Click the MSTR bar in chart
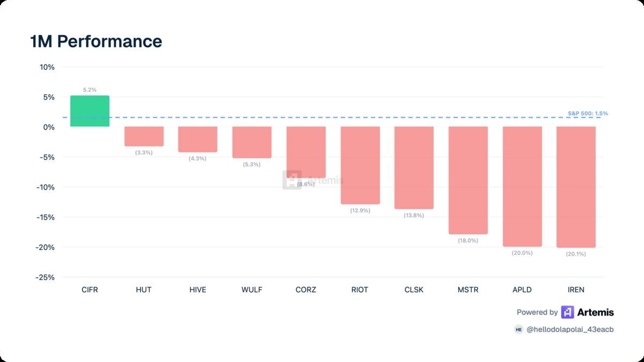 coord(468,181)
